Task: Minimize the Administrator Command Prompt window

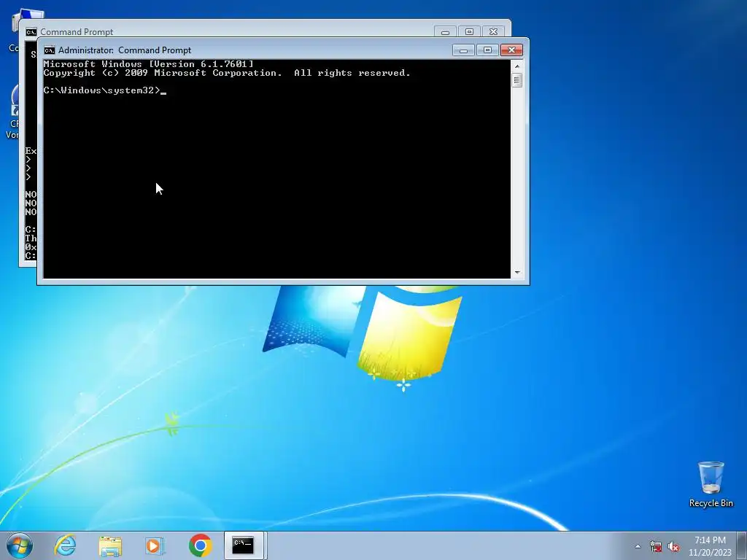Action: click(x=463, y=50)
